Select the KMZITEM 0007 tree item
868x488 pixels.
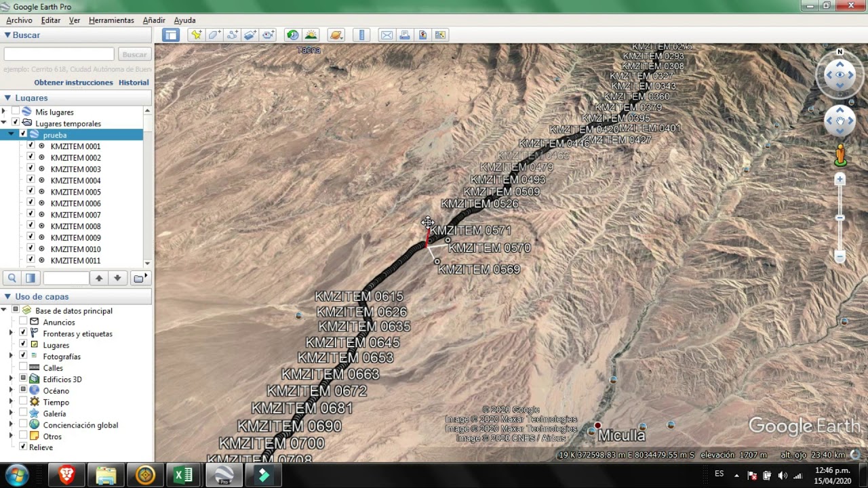pos(75,215)
